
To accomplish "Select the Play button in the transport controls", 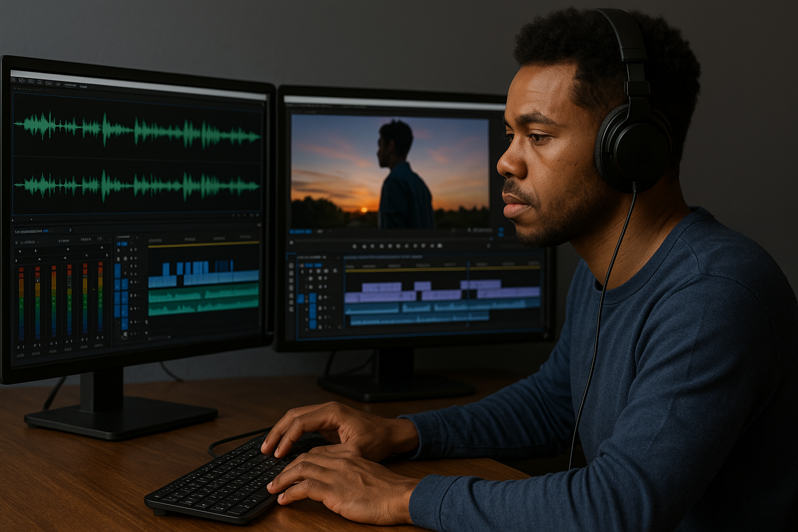I will 397,245.
